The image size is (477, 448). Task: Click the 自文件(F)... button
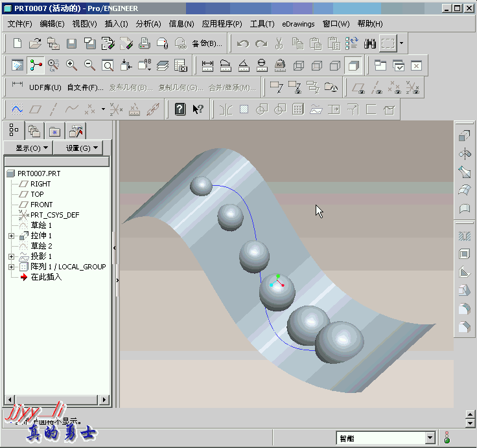86,88
